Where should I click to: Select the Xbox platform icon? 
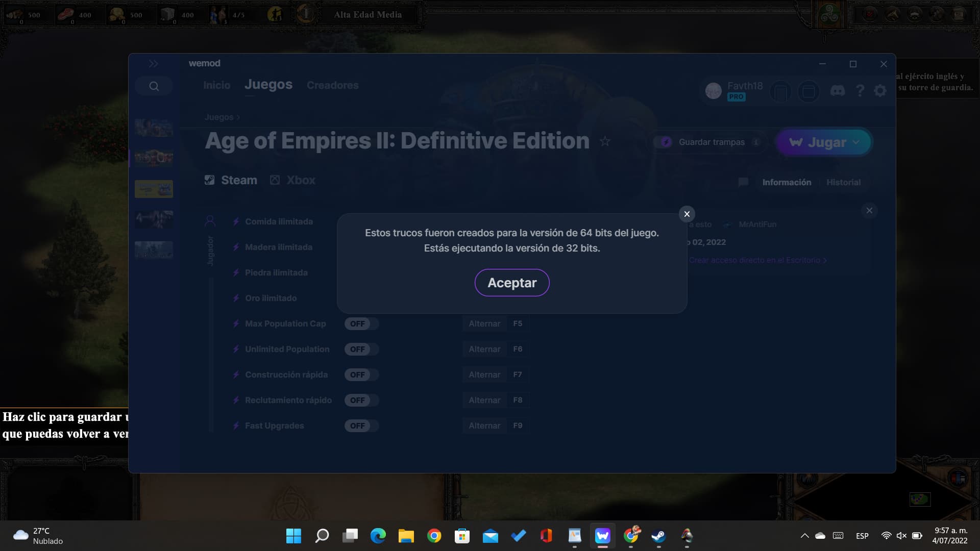click(x=275, y=180)
